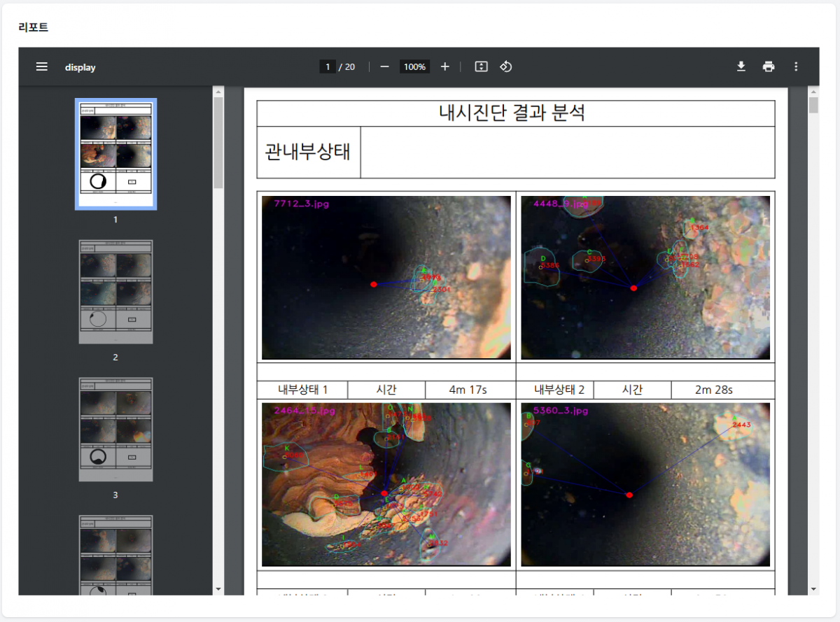The width and height of the screenshot is (840, 622).
Task: Select the highlighted page 1 thumbnail
Action: pyautogui.click(x=115, y=153)
